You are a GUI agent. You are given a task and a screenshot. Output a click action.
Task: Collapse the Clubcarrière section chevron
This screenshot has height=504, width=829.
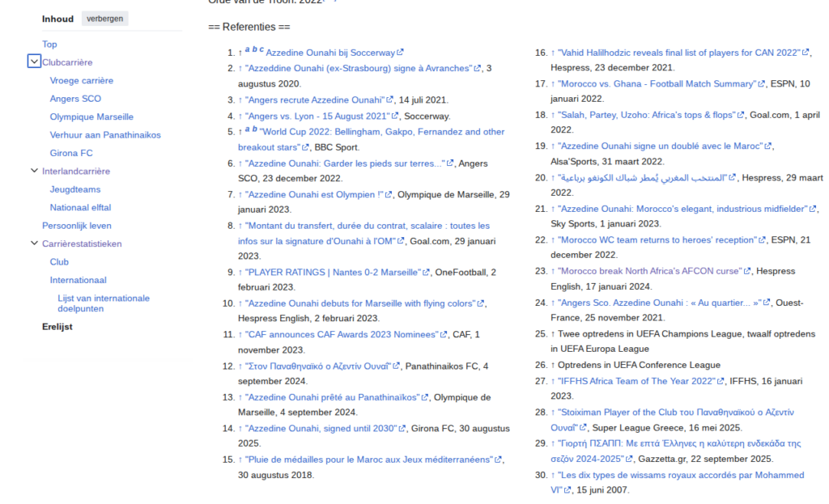point(34,61)
